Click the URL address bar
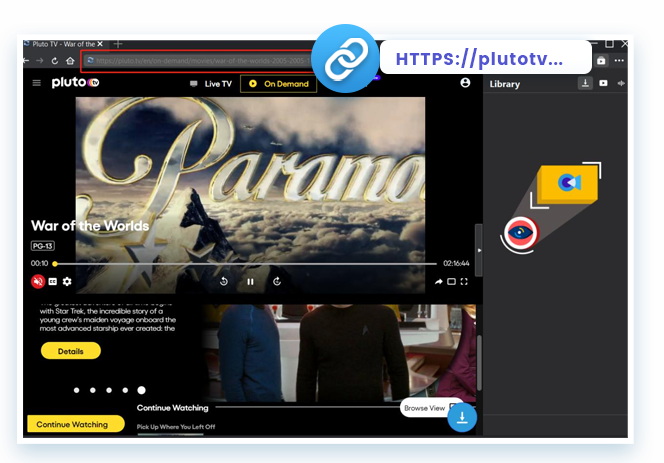 (199, 61)
